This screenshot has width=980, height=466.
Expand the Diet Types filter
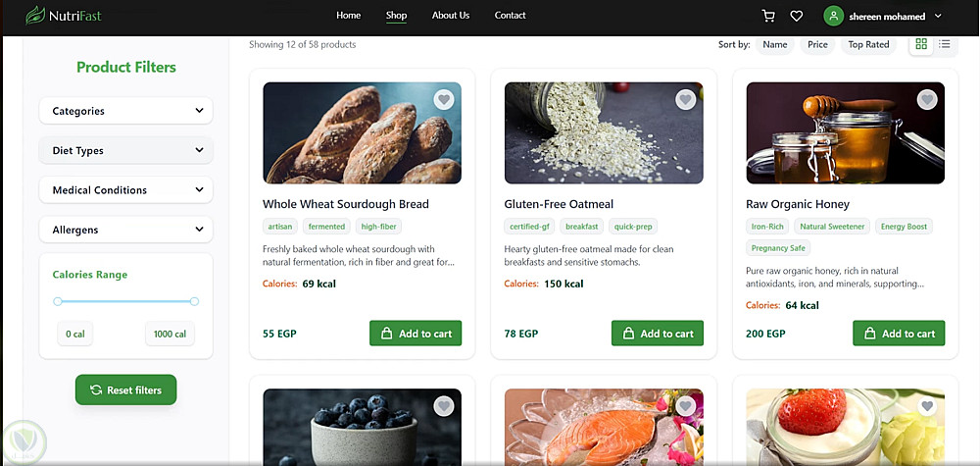pos(126,150)
